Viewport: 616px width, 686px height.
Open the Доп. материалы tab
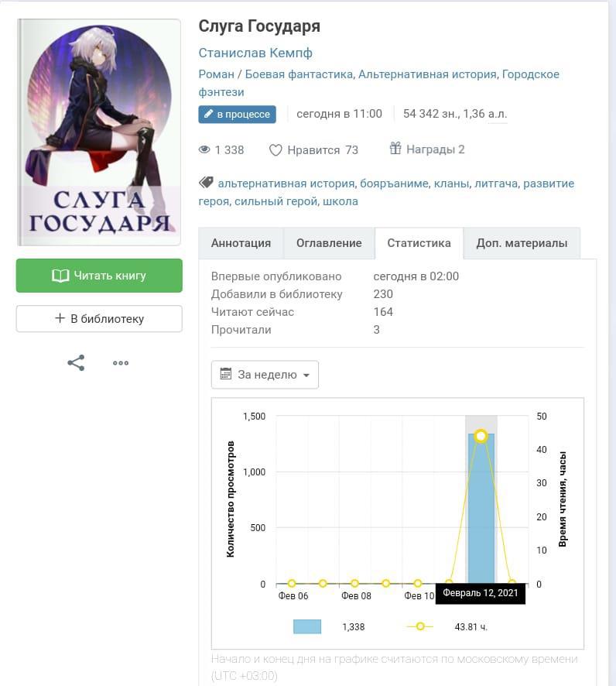click(522, 243)
